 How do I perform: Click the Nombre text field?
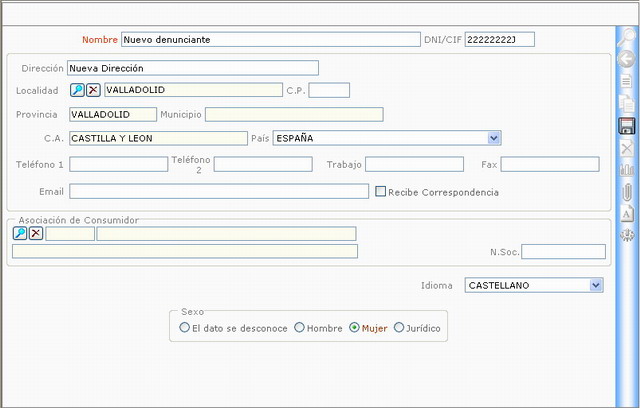[270, 39]
